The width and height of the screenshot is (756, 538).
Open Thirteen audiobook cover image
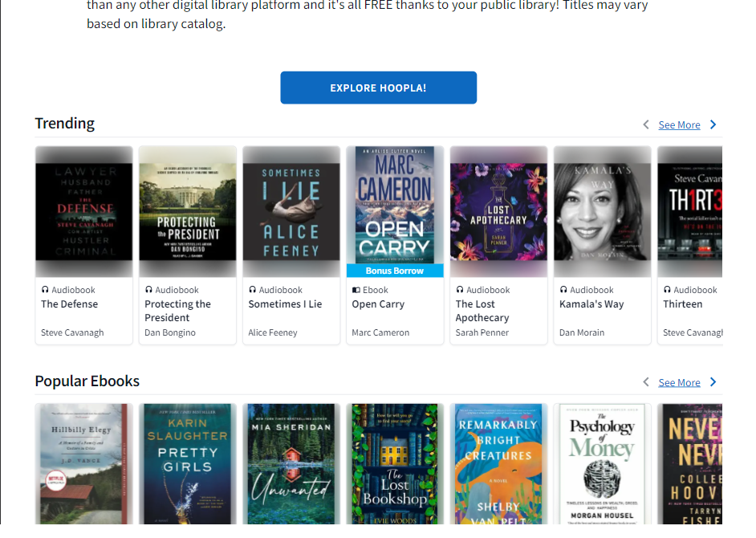(690, 212)
